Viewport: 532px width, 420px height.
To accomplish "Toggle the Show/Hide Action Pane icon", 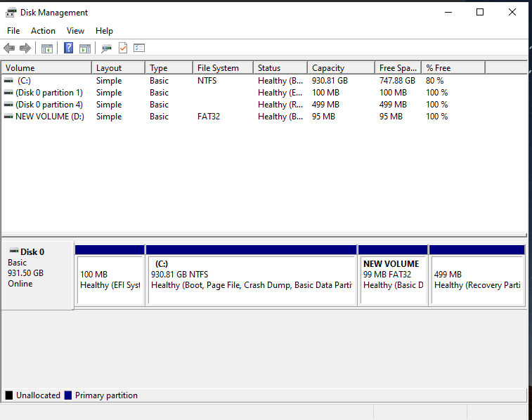I will [85, 48].
